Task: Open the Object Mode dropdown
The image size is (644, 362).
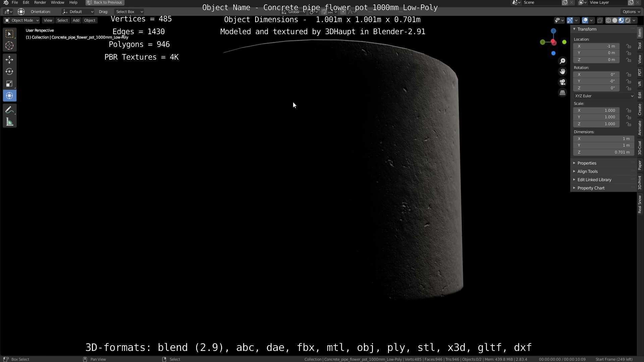Action: pyautogui.click(x=21, y=20)
